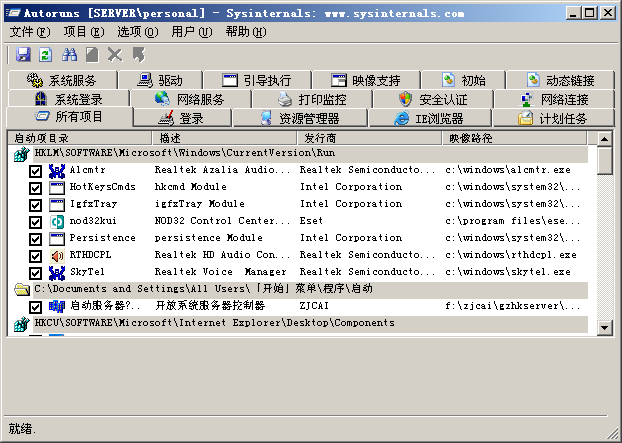Open the 文件(F) menu
Viewport: 622px width, 443px height.
30,32
